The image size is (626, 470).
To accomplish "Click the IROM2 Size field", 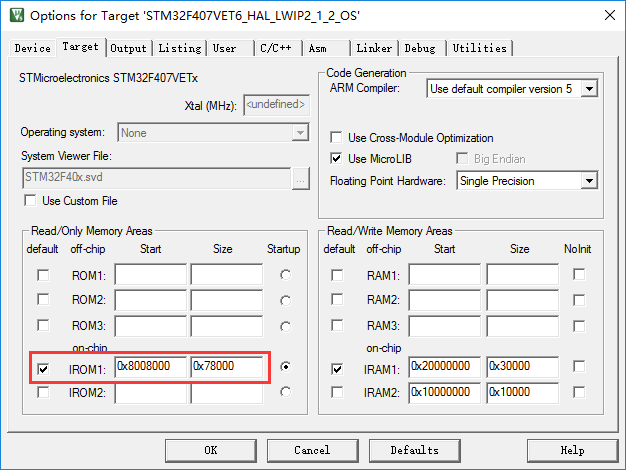I will pos(227,394).
